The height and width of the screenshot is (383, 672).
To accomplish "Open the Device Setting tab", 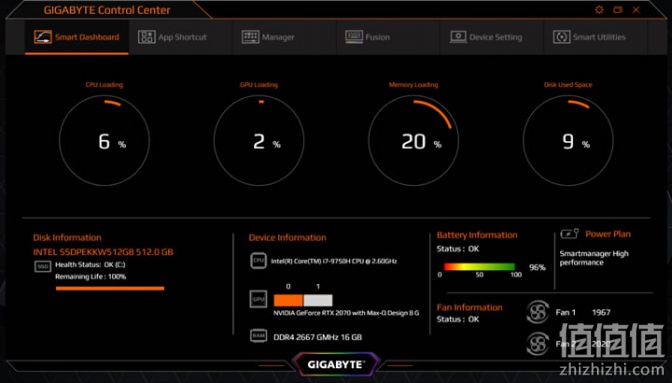I will coord(486,37).
